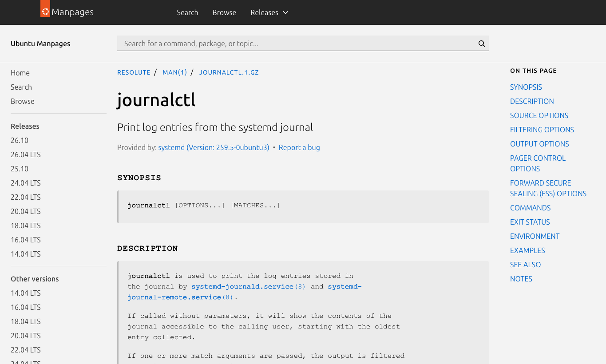Image resolution: width=606 pixels, height=364 pixels.
Task: Select release 24.04 LTS under Releases
Action: [26, 183]
